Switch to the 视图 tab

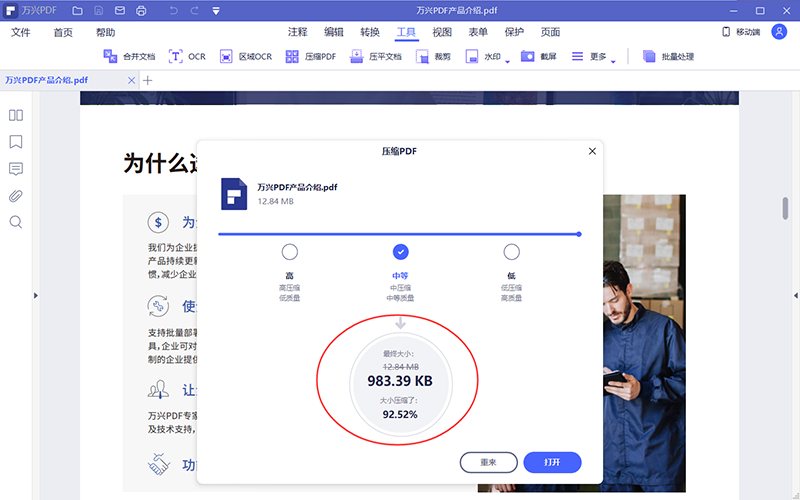442,32
